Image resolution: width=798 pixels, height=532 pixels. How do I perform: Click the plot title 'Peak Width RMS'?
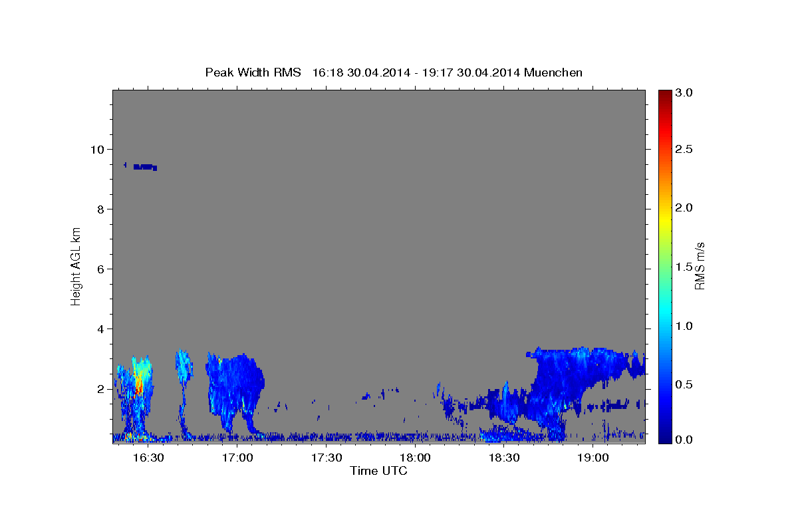[x=253, y=72]
